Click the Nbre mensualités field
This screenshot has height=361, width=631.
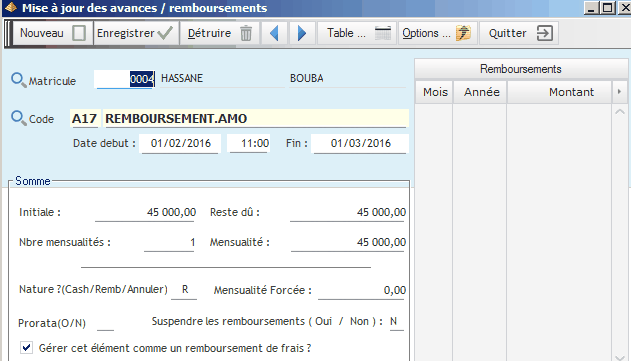[x=169, y=242]
